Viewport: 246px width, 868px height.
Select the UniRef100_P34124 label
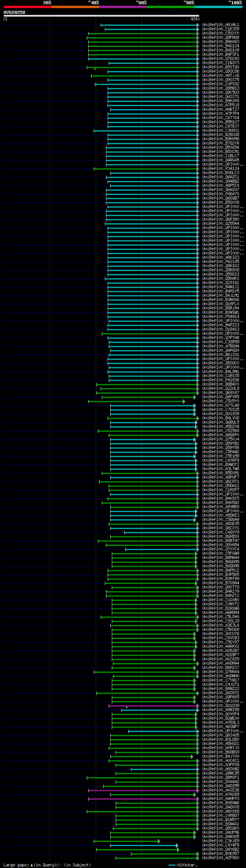[221, 168]
